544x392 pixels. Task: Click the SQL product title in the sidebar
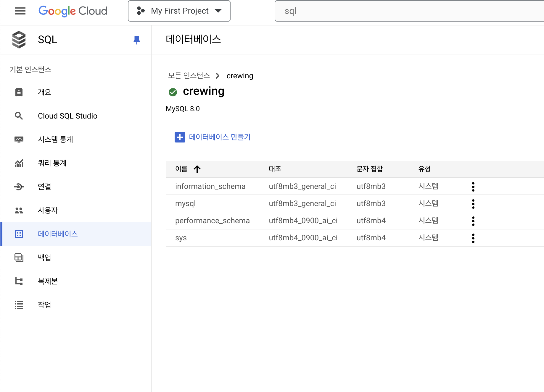click(48, 40)
